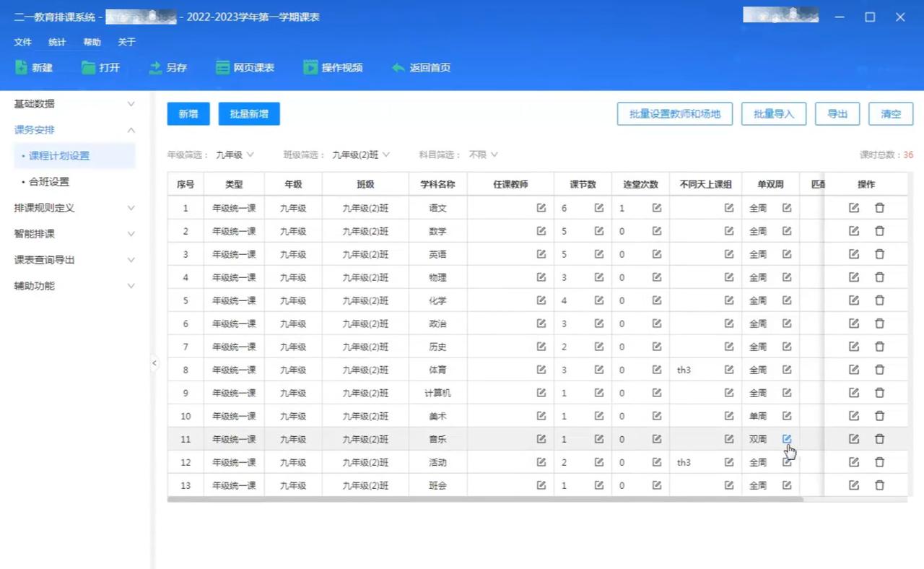Delete the 语文 course row
924x569 pixels.
tap(879, 208)
